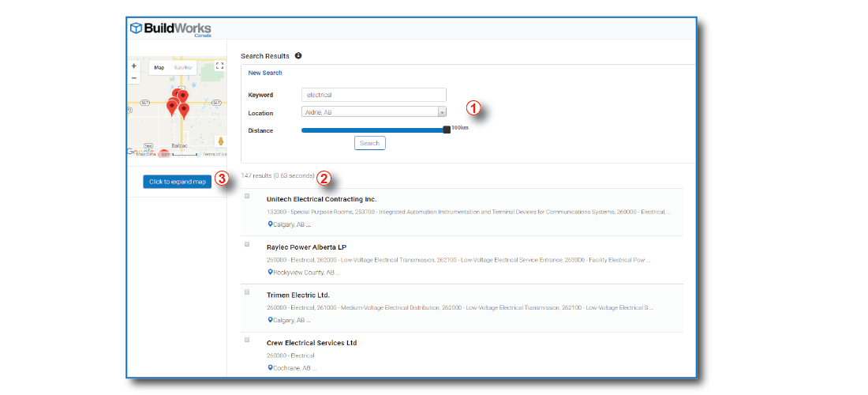The image size is (868, 395).
Task: Click the BuildWorks Canada logo
Action: coord(170,28)
